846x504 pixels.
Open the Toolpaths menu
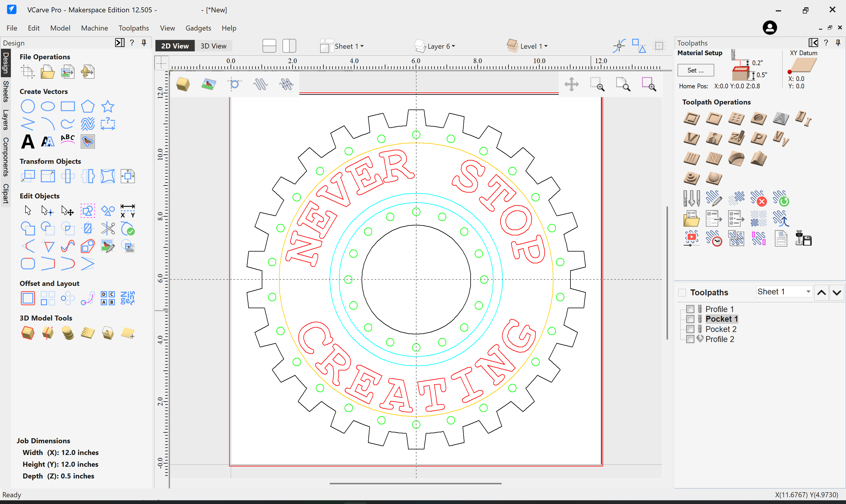pos(134,28)
